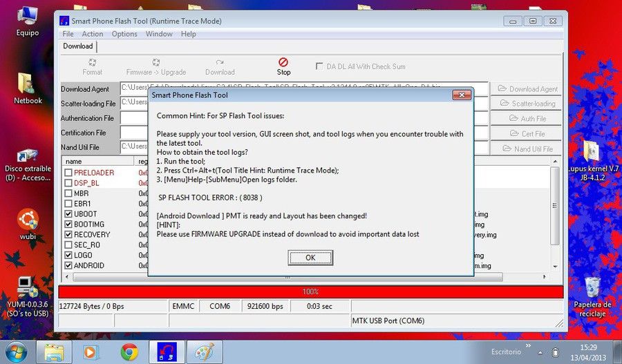
Task: Click the Nand Util File button
Action: [x=527, y=149]
